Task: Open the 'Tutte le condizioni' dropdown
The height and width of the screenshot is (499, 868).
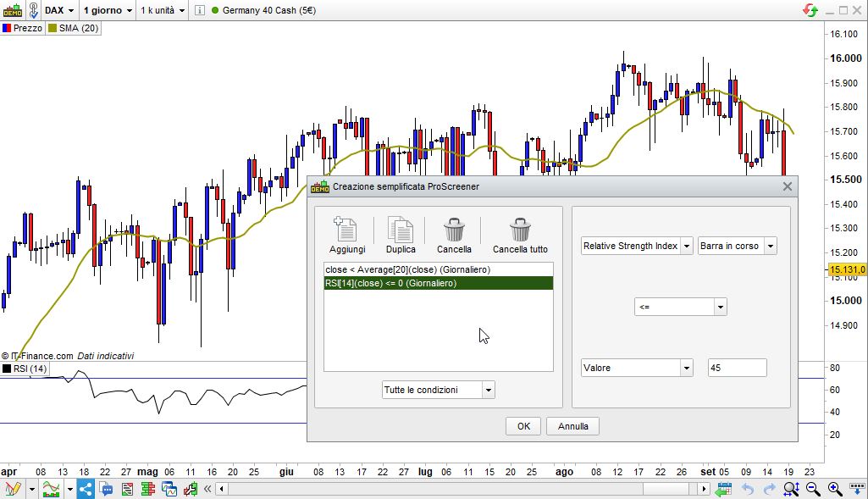Action: click(439, 390)
